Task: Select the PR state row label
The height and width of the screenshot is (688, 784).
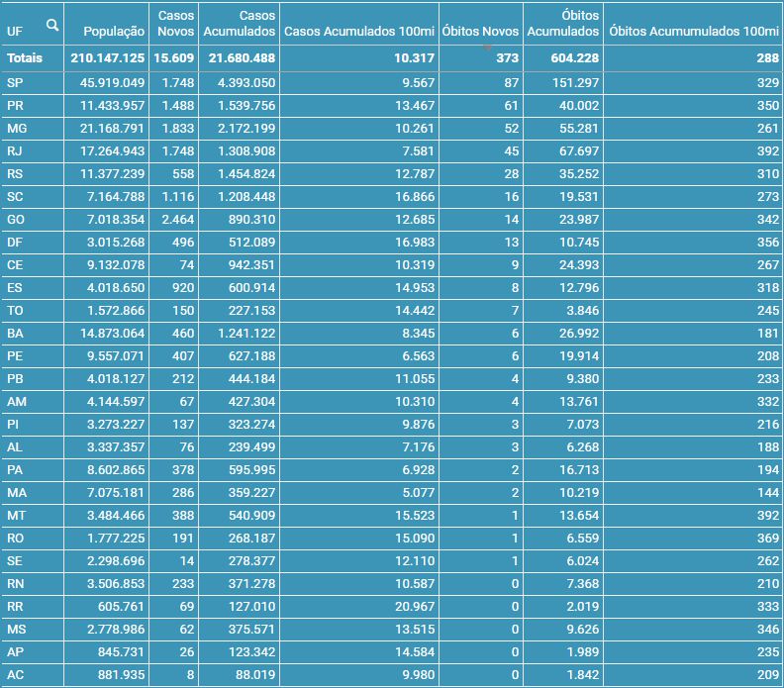Action: coord(15,105)
